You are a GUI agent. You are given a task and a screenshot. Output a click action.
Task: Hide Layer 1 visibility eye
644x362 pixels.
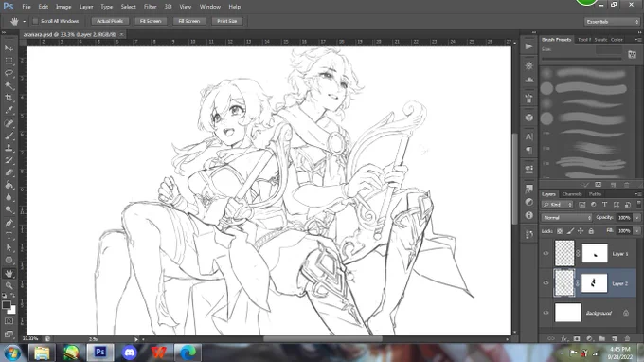point(546,254)
